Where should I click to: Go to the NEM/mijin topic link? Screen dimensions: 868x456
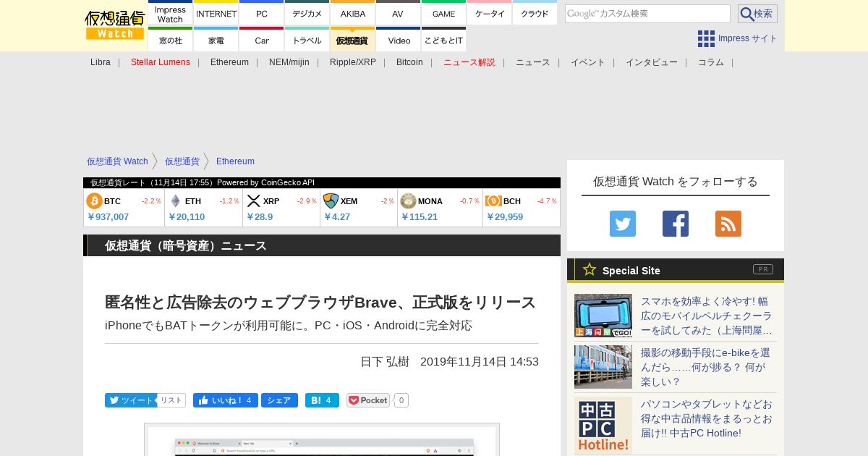pos(289,62)
